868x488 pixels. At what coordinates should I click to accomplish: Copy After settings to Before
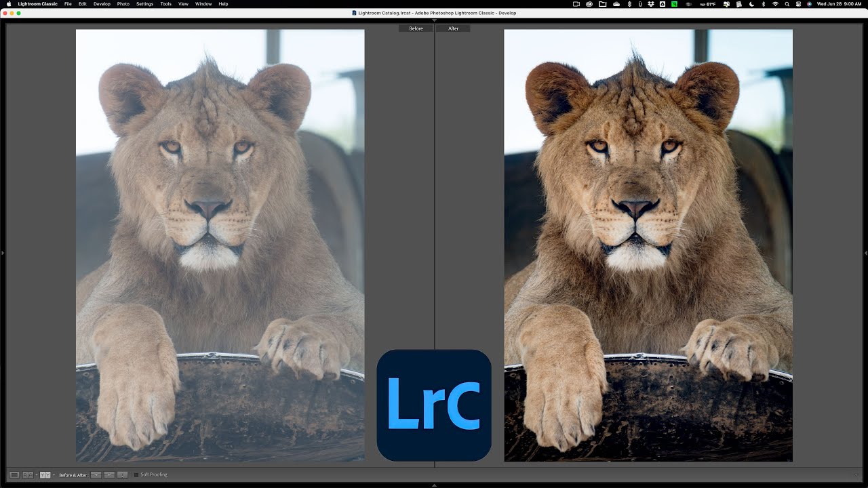tap(109, 474)
